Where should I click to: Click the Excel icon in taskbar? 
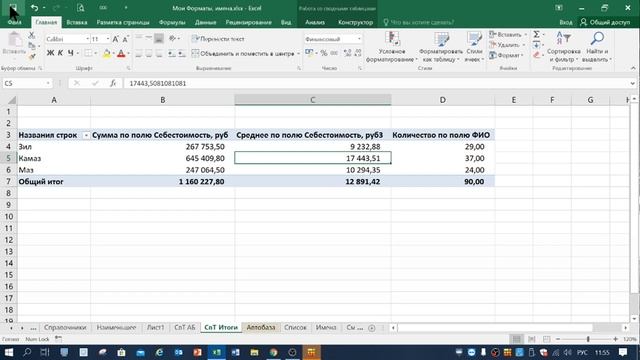coord(216,352)
